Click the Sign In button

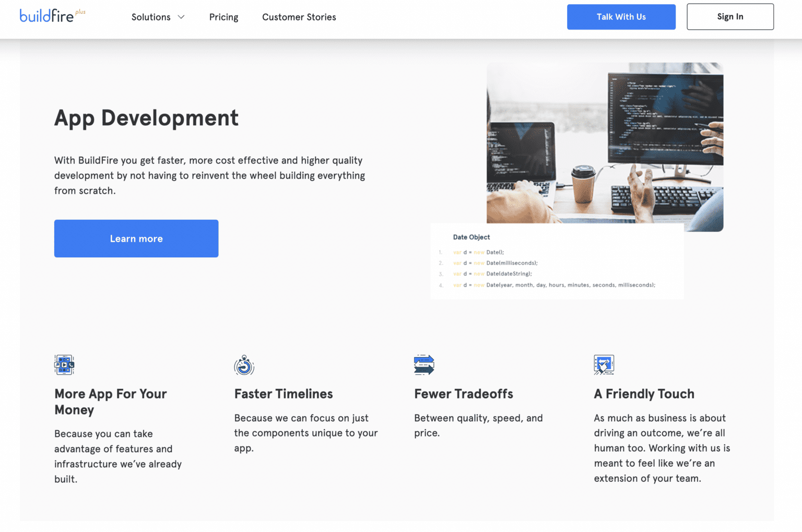pyautogui.click(x=729, y=16)
